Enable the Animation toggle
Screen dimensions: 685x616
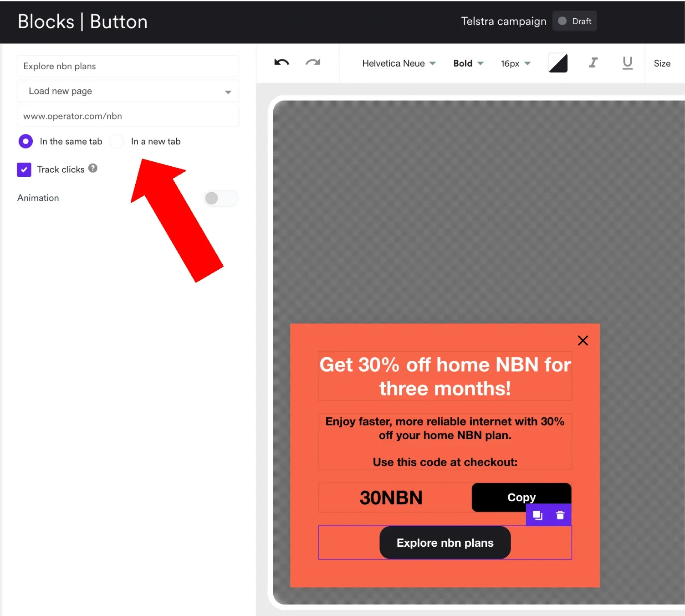pos(220,198)
